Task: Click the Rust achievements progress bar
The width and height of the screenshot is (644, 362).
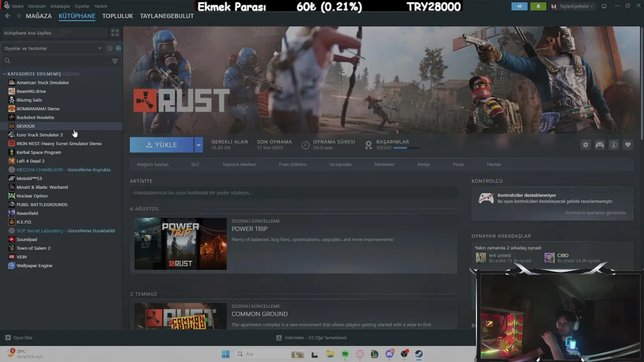Action: [407, 148]
